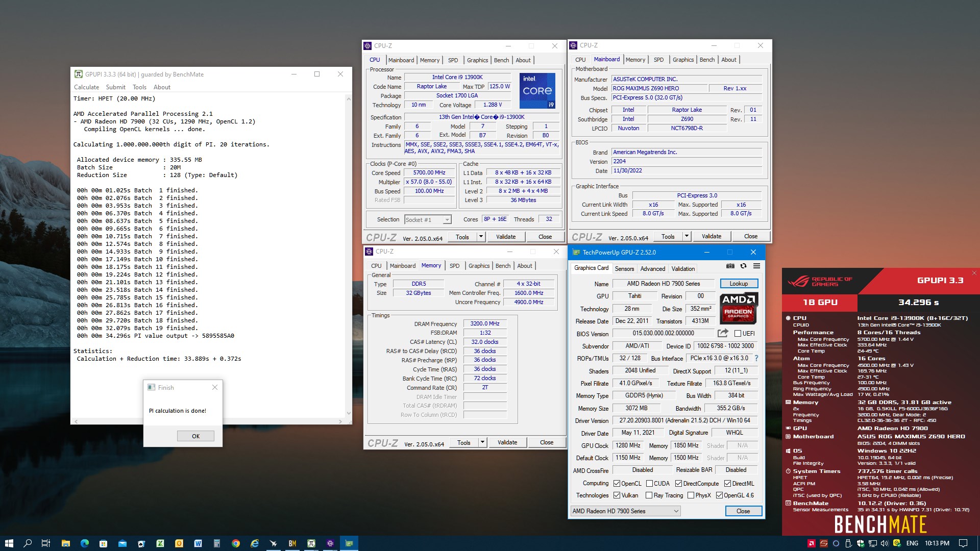Image resolution: width=980 pixels, height=551 pixels.
Task: Click Validate in CPU-Z Memory window
Action: click(x=507, y=442)
